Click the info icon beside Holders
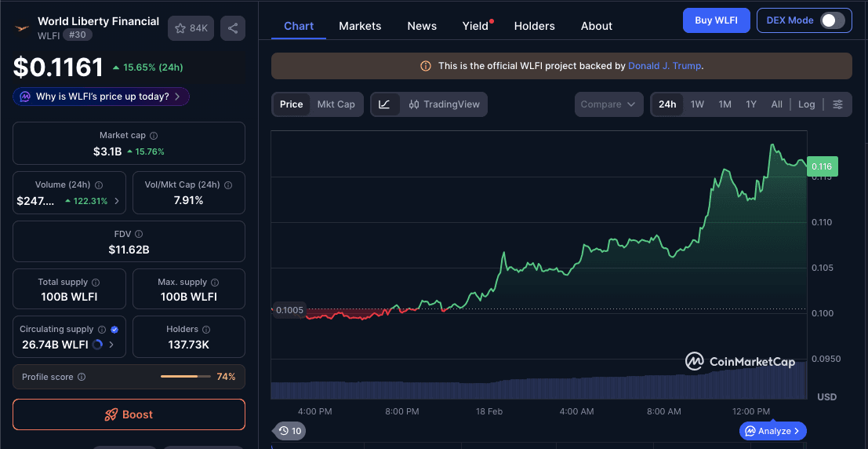 pos(206,329)
